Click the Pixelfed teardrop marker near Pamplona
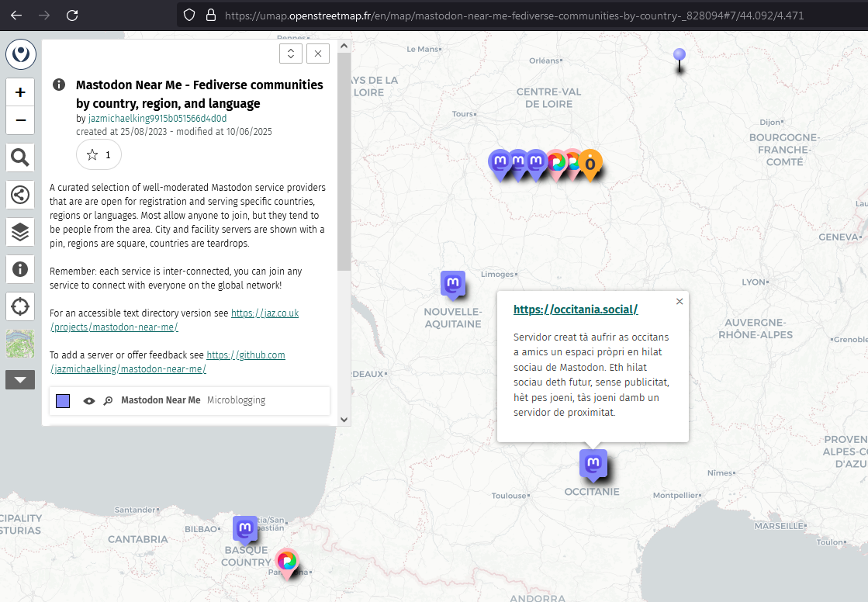Viewport: 868px width, 602px height. (287, 562)
